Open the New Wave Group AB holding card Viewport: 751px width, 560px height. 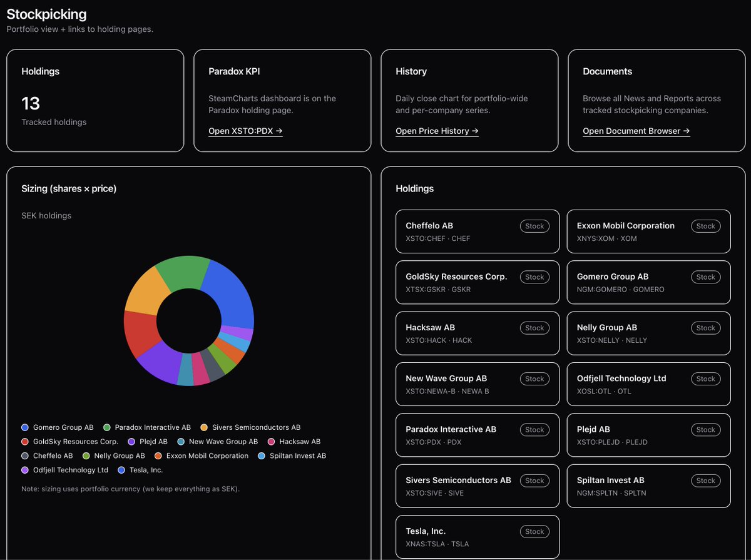pos(477,384)
